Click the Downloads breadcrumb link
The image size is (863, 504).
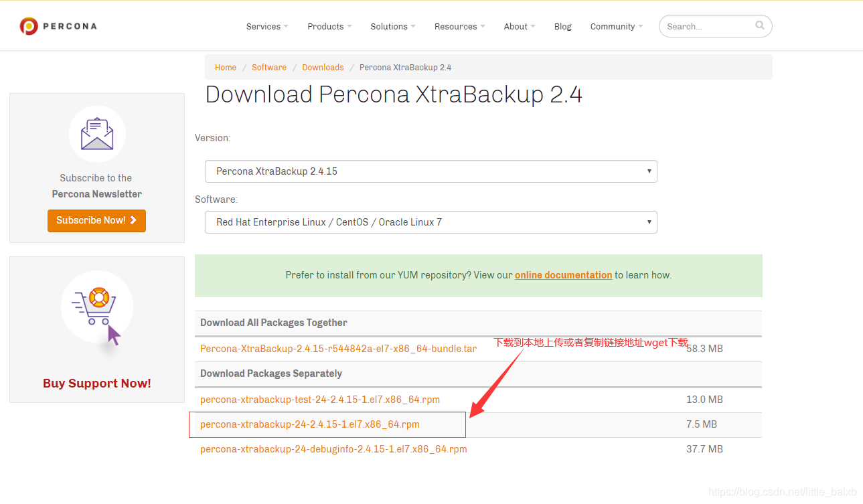click(x=323, y=68)
